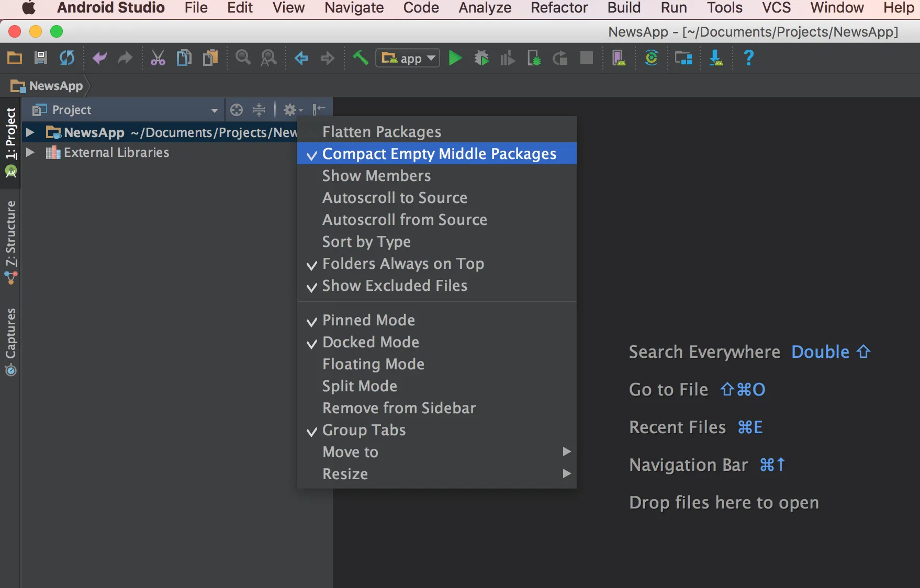Open the gear settings dropdown in Project panel

293,110
